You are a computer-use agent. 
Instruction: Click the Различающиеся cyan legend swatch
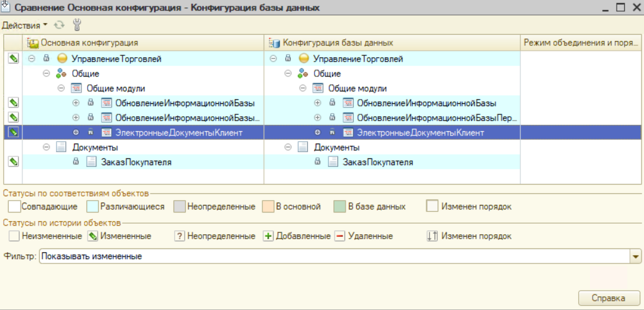[x=92, y=206]
